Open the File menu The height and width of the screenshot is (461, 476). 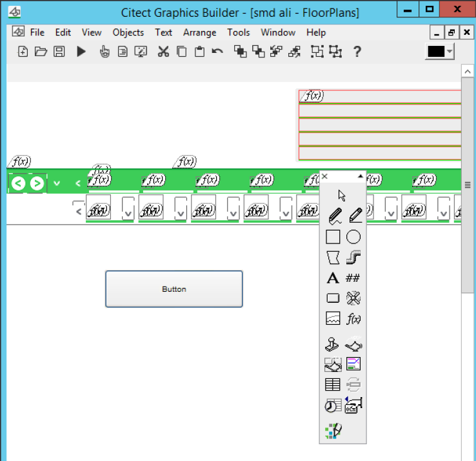[37, 32]
